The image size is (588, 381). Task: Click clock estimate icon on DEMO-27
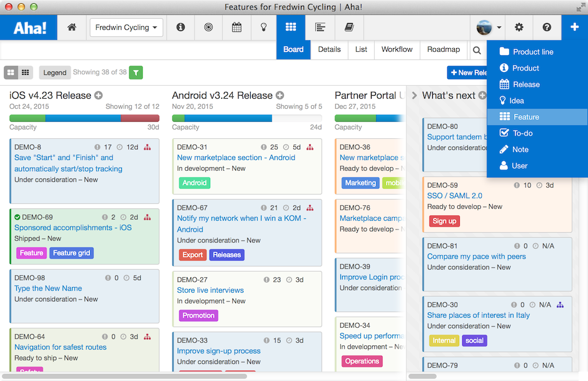pos(289,280)
